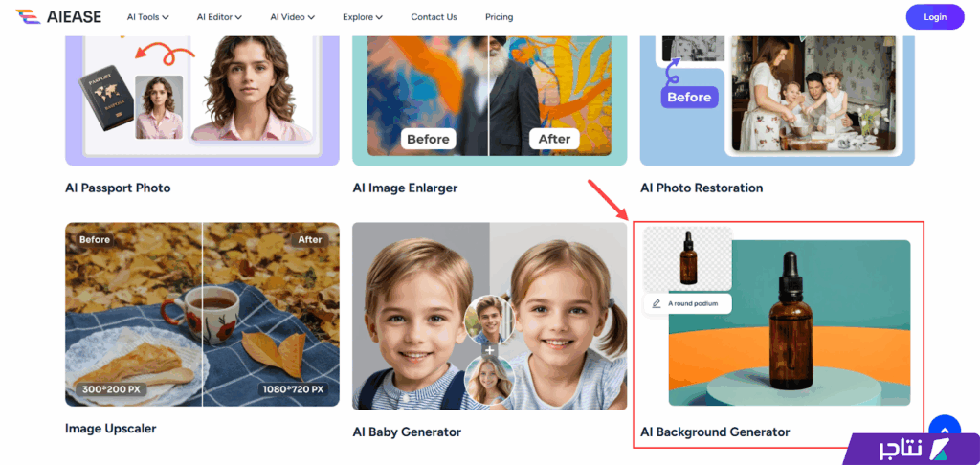Click the AIEASE logo icon
980x465 pixels.
pos(27,16)
